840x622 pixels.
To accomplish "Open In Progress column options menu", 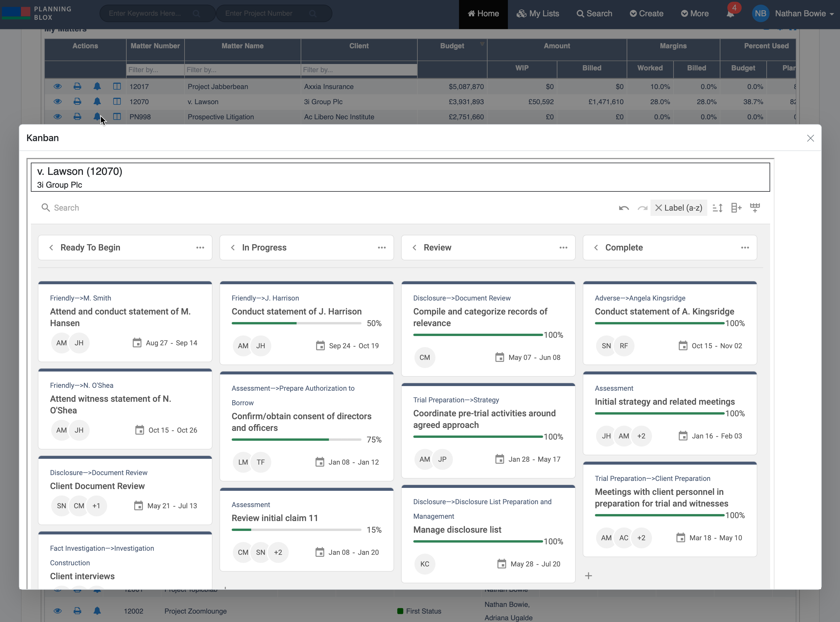I will tap(382, 248).
